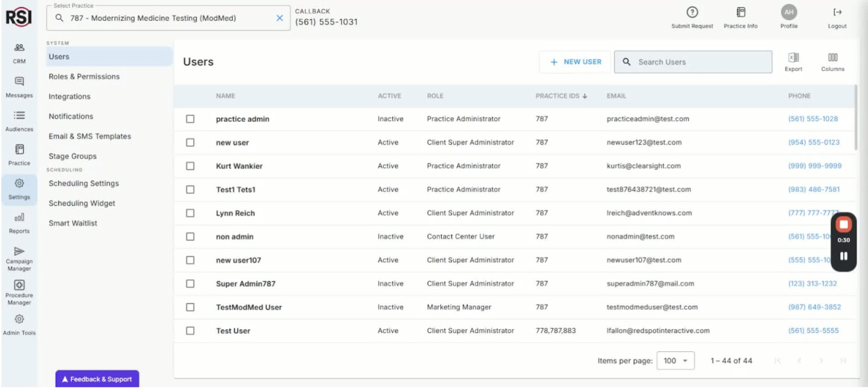
Task: Export users to spreadsheet
Action: [x=793, y=58]
